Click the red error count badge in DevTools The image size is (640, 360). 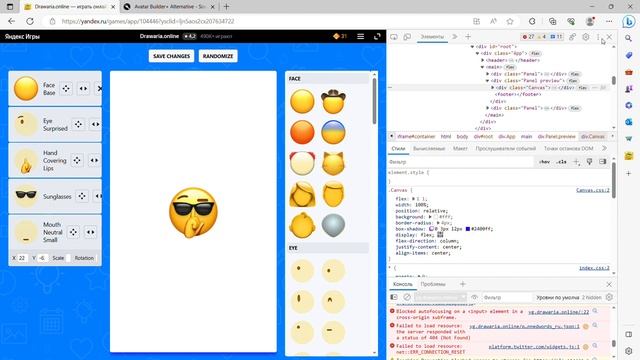point(528,37)
